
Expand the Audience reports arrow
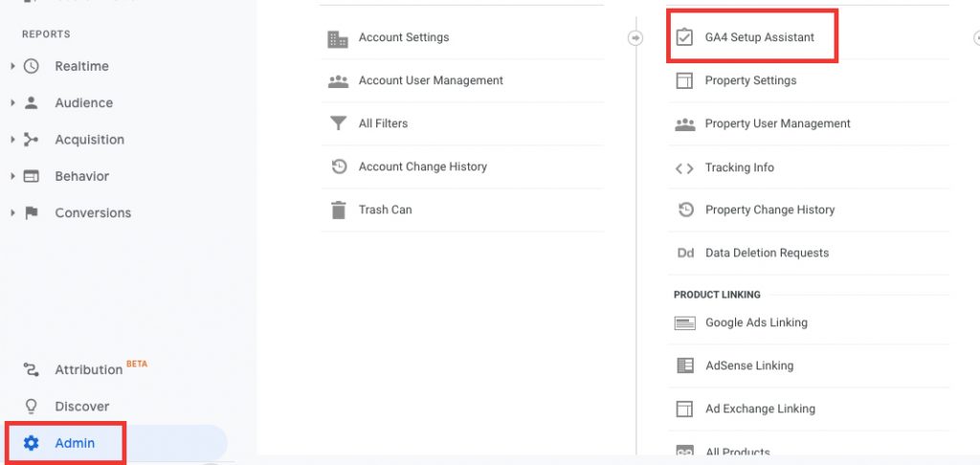[12, 102]
